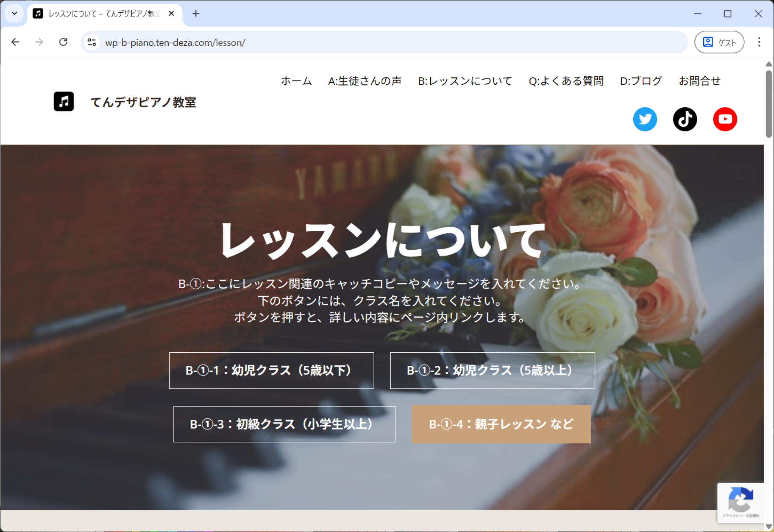This screenshot has width=774, height=532.
Task: Click the address bar URL
Action: (x=175, y=43)
